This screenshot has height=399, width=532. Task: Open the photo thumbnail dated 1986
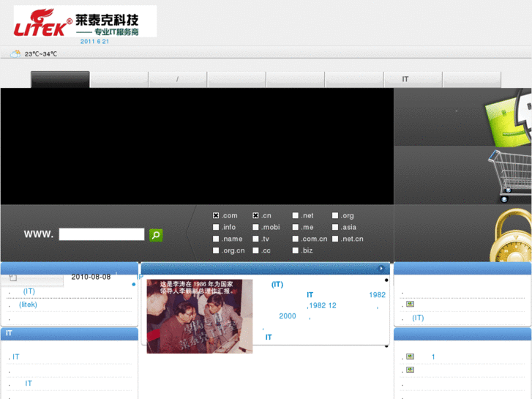[200, 316]
